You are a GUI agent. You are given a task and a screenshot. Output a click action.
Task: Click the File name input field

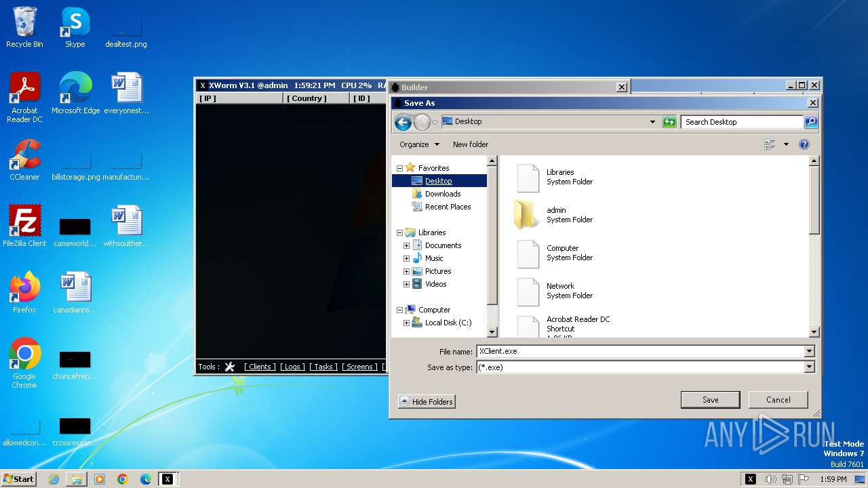(639, 351)
